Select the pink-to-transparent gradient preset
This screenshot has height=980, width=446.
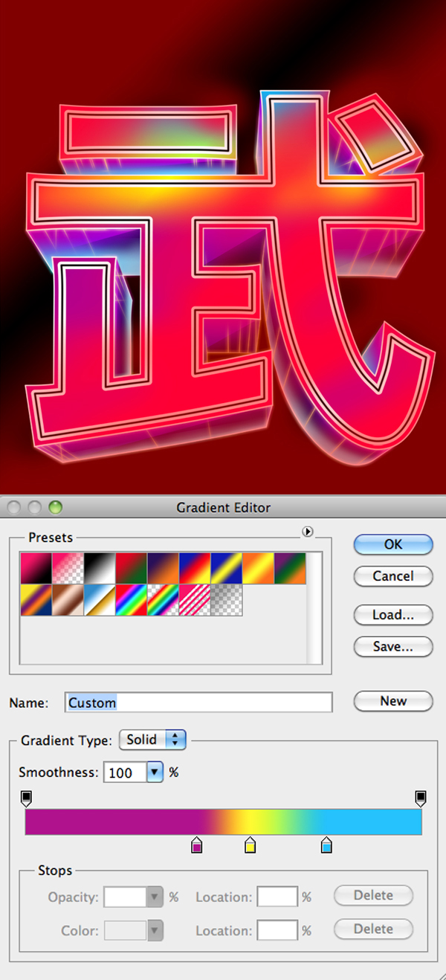(x=68, y=569)
